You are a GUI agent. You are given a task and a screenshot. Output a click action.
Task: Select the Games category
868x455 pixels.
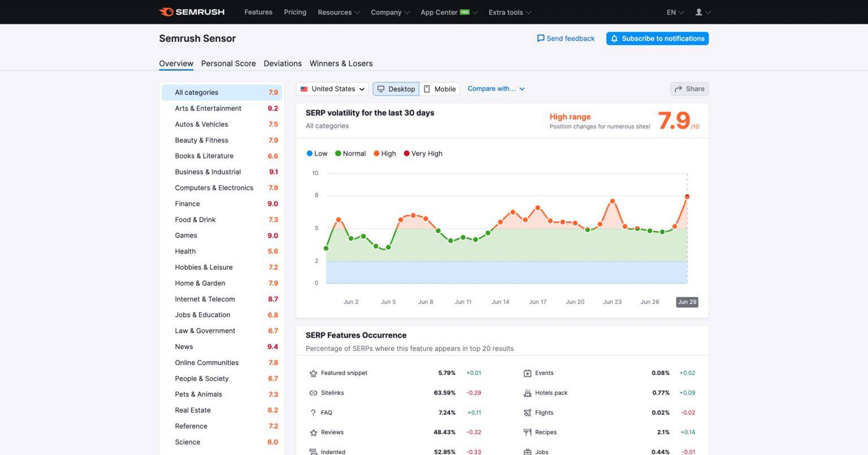tap(222, 235)
